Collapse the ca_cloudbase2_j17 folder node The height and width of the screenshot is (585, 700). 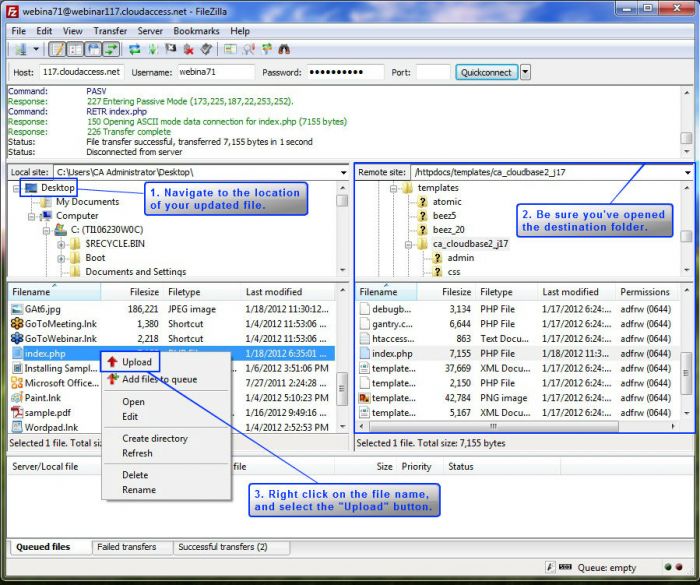pyautogui.click(x=408, y=244)
